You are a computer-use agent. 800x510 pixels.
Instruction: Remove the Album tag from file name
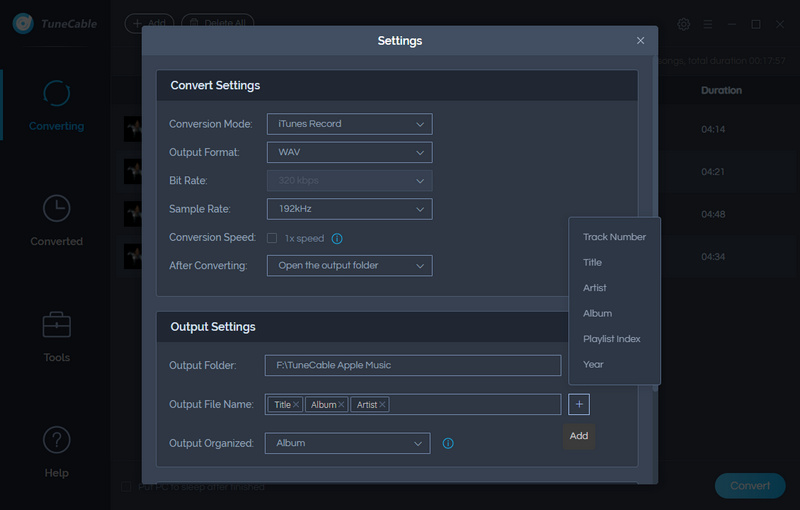click(341, 404)
